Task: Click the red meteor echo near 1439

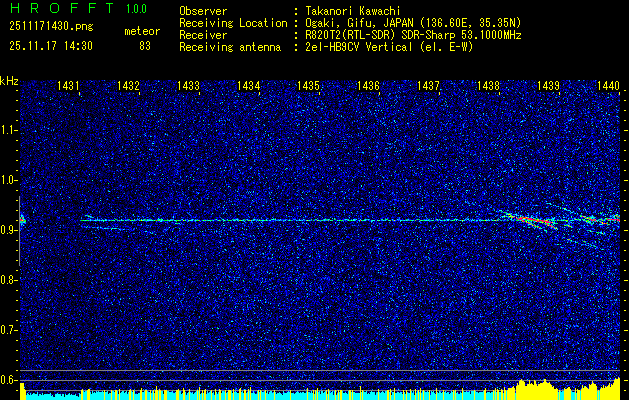Action: (x=536, y=221)
